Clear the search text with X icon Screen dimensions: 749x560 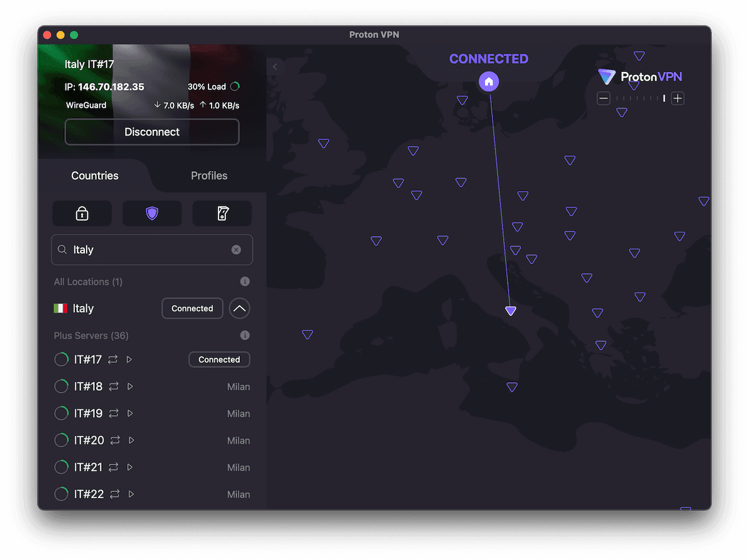coord(236,250)
